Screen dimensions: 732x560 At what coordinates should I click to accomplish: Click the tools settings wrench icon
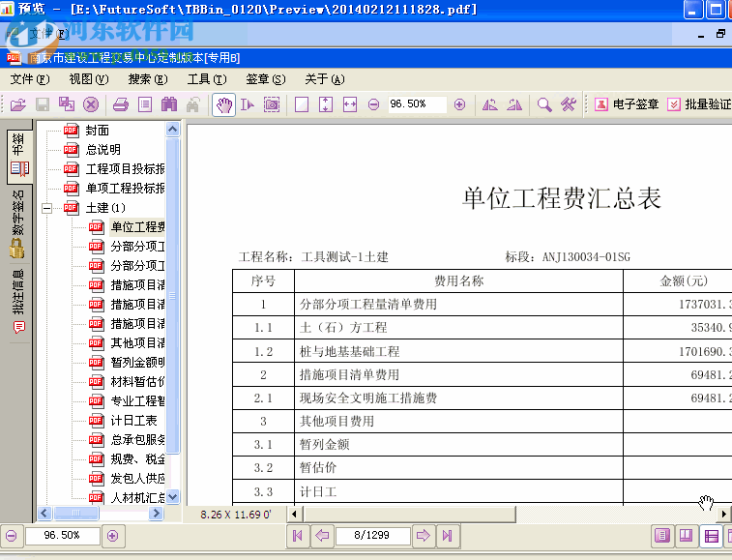click(x=569, y=104)
